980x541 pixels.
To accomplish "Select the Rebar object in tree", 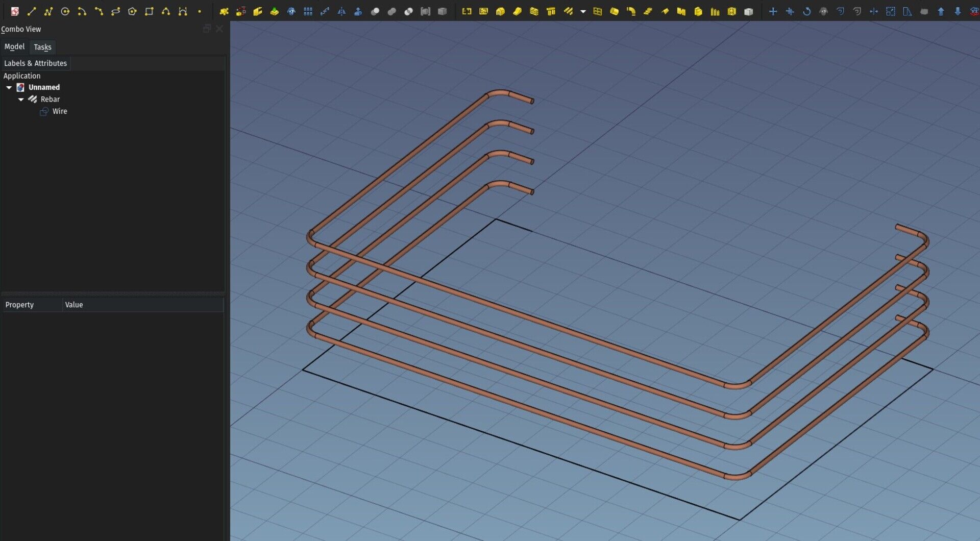I will click(50, 99).
